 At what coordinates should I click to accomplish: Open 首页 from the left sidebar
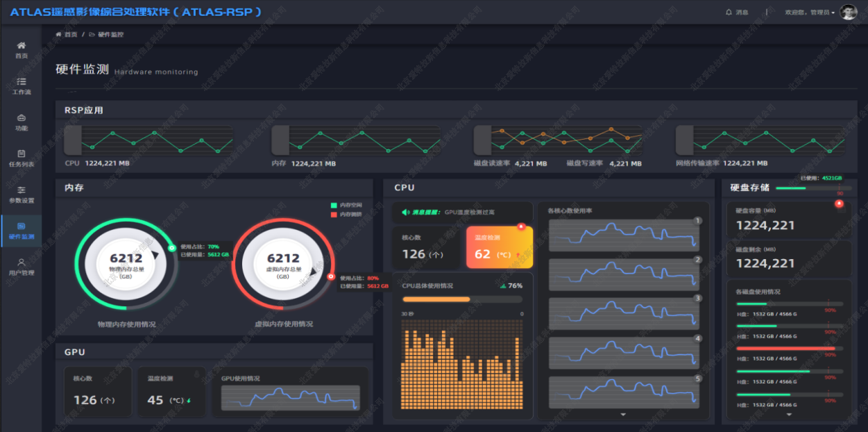point(22,49)
